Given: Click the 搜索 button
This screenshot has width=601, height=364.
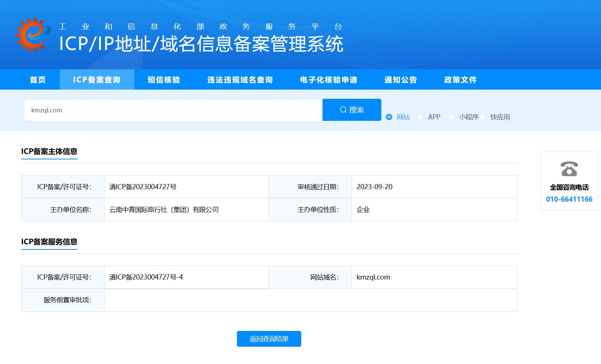Looking at the screenshot, I should point(352,110).
